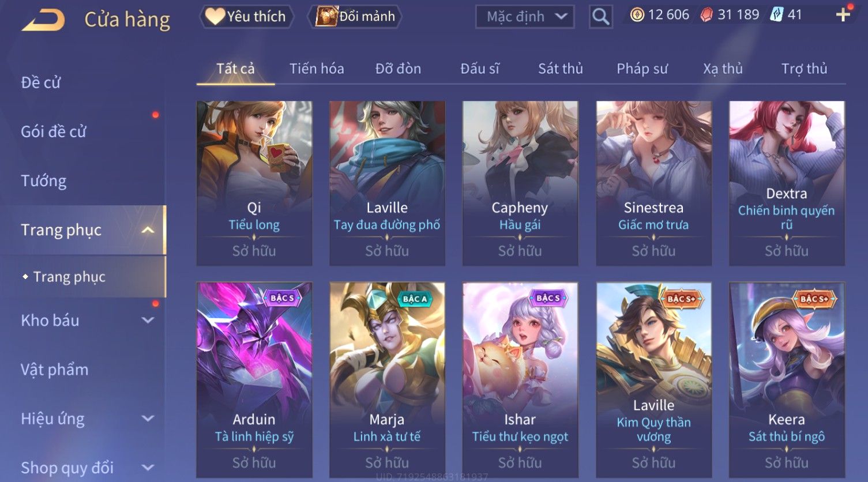Tap the blue voucher currency icon
868x482 pixels.
point(776,15)
